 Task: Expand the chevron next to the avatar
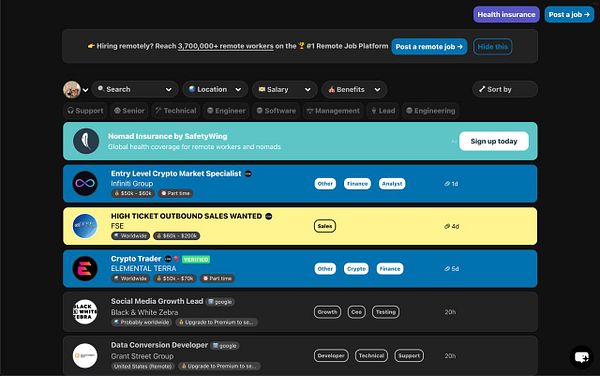[86, 90]
